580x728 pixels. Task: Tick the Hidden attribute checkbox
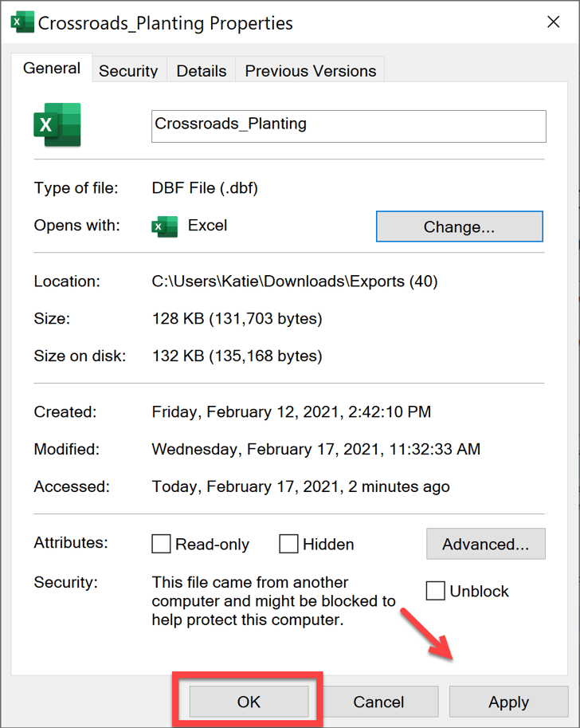pos(288,544)
